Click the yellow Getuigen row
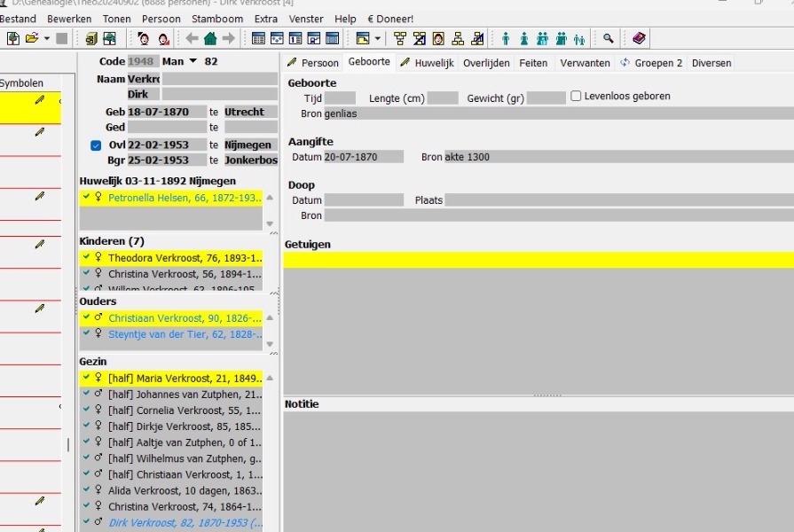Image resolution: width=794 pixels, height=532 pixels. (x=538, y=260)
